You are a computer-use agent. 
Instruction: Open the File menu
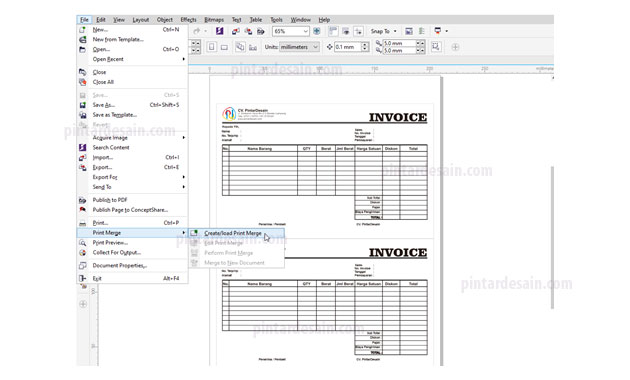pos(84,20)
